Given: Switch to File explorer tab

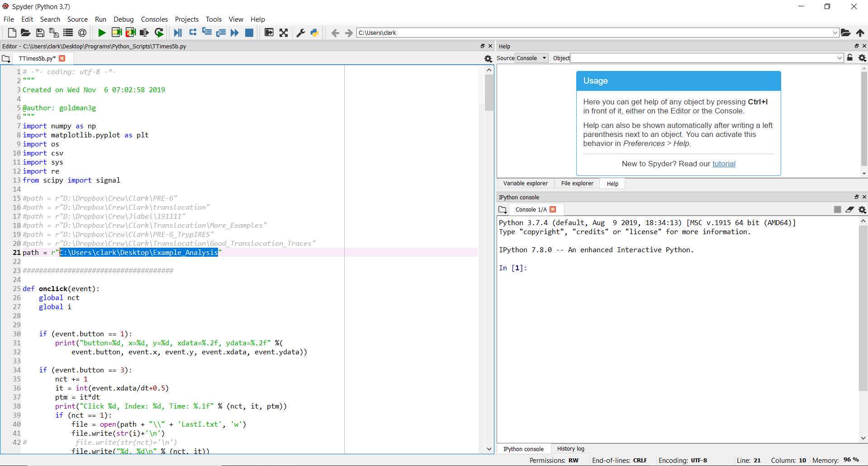Looking at the screenshot, I should tap(577, 184).
